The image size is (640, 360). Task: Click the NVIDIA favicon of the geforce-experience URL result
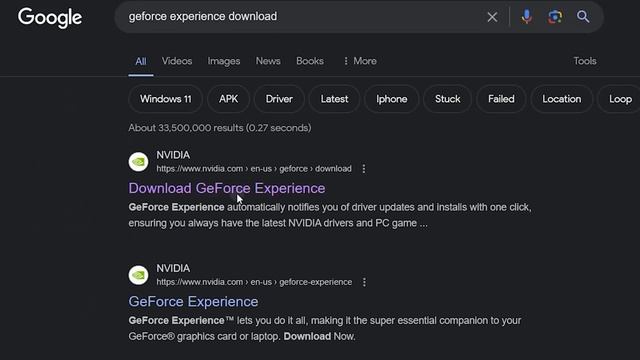pos(138,275)
